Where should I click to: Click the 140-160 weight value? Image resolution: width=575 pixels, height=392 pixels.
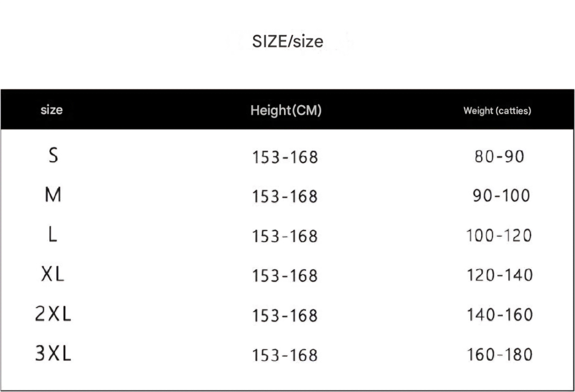click(500, 315)
